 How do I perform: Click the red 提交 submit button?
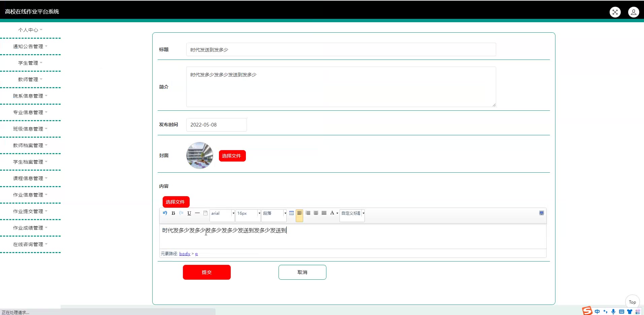207,272
